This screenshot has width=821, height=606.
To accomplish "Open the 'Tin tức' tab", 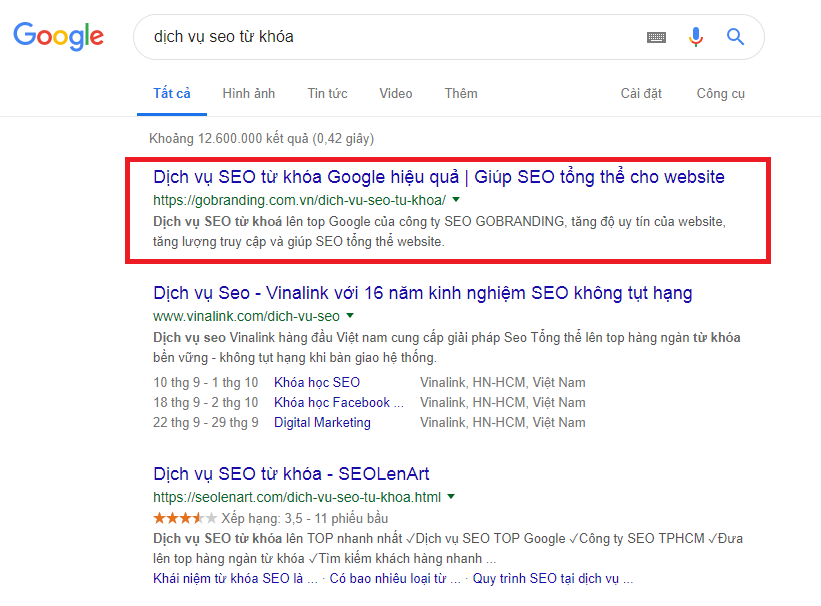I will [327, 93].
